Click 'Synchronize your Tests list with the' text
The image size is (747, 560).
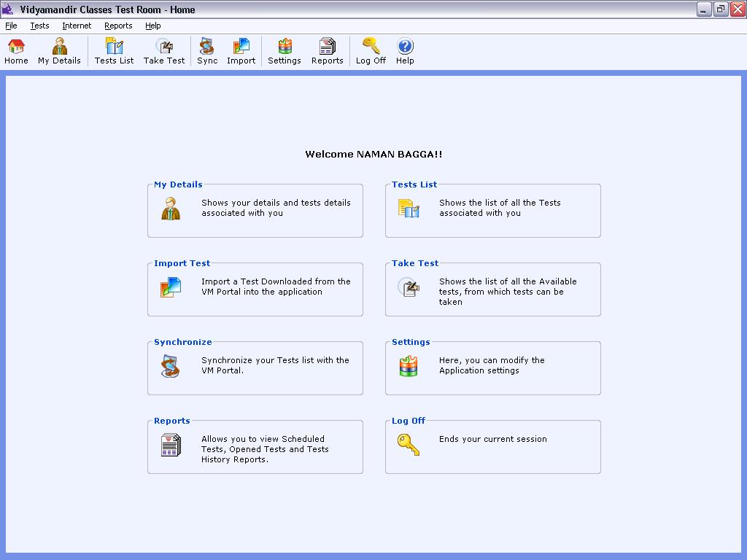coord(275,360)
